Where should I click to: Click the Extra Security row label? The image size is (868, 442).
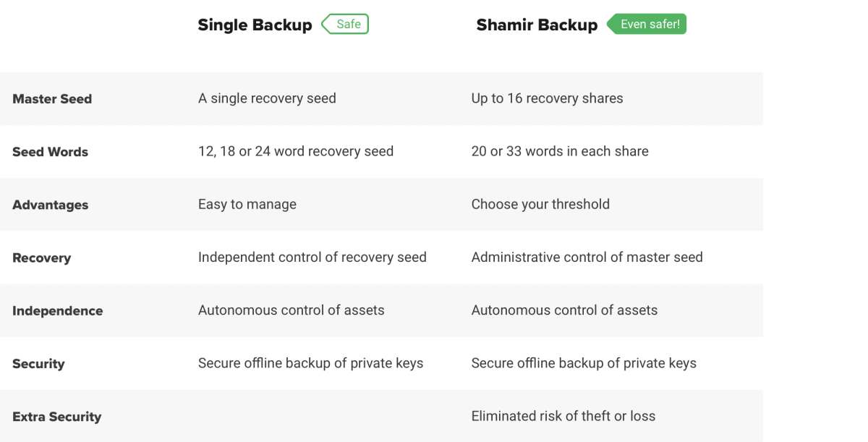tap(56, 417)
